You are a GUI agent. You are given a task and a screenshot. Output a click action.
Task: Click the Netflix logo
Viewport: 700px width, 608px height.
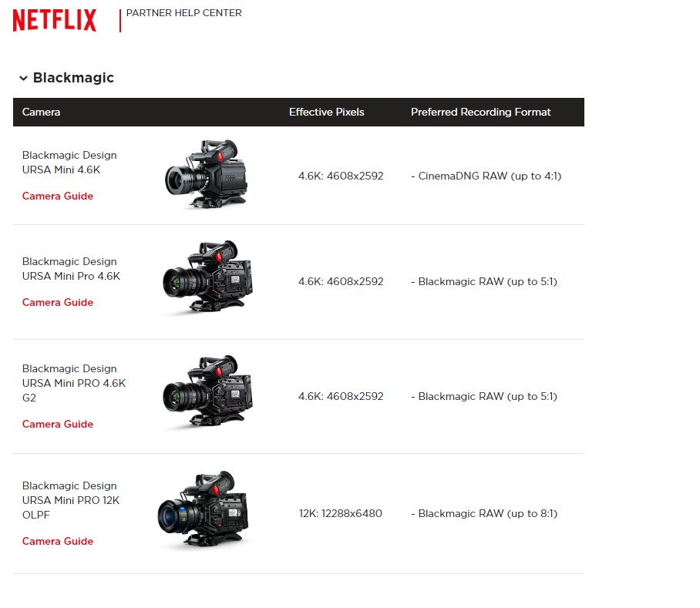point(54,20)
